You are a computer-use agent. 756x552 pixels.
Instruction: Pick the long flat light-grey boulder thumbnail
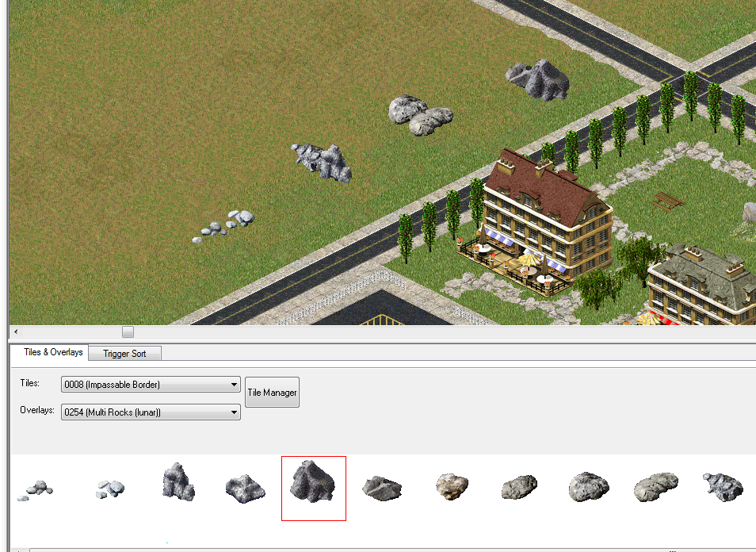tap(655, 487)
